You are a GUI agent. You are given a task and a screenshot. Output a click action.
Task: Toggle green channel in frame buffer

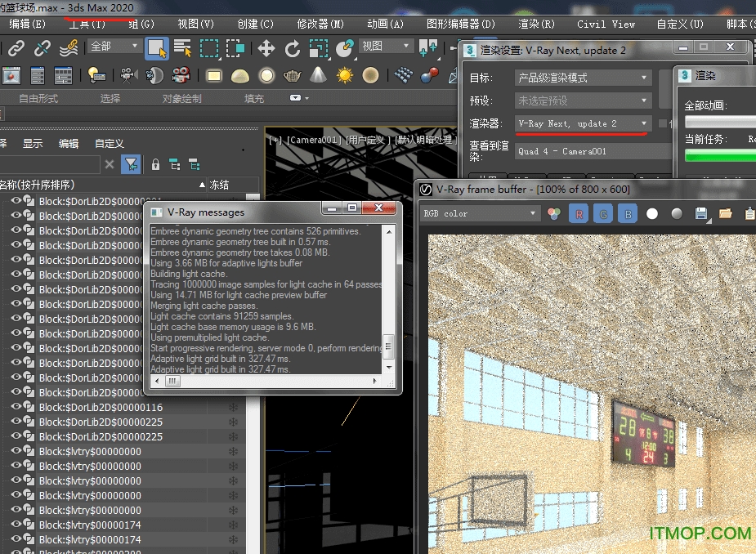pos(603,214)
